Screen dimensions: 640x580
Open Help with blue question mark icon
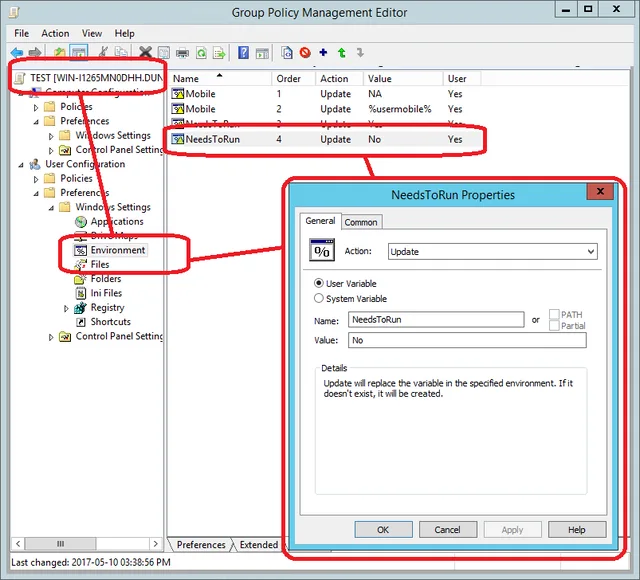[243, 52]
